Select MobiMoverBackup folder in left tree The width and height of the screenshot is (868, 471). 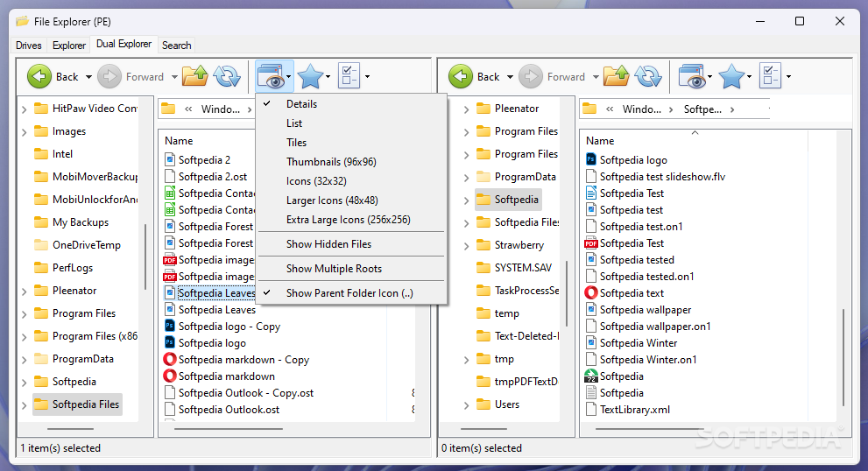pyautogui.click(x=86, y=177)
